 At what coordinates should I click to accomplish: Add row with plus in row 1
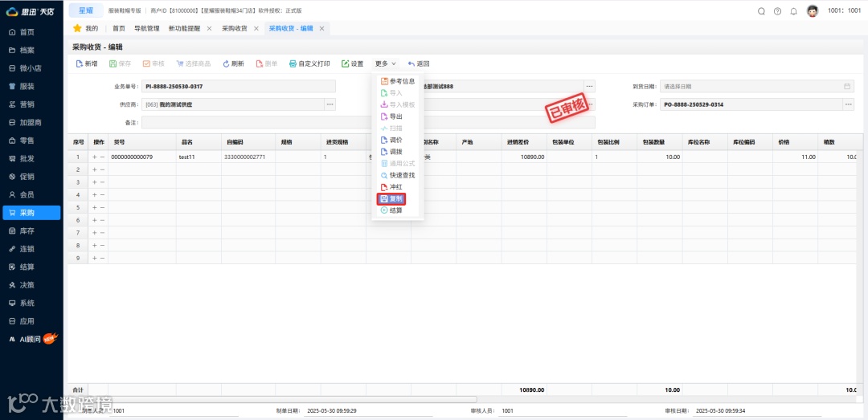[x=94, y=157]
